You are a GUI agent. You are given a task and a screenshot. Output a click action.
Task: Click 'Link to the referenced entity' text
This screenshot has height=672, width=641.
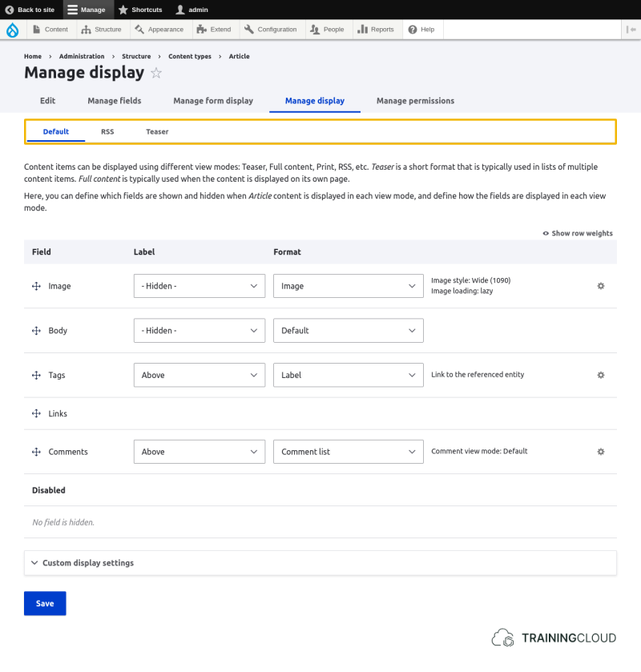478,375
